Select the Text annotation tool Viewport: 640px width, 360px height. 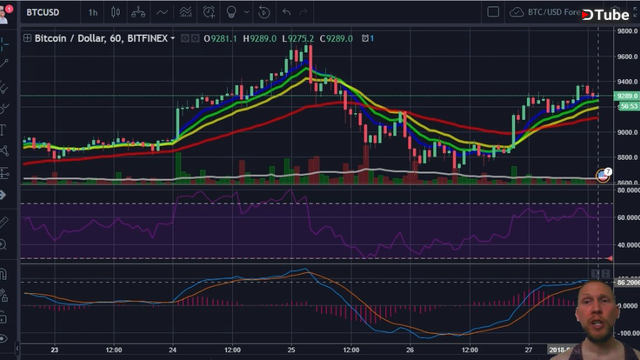tap(3, 130)
